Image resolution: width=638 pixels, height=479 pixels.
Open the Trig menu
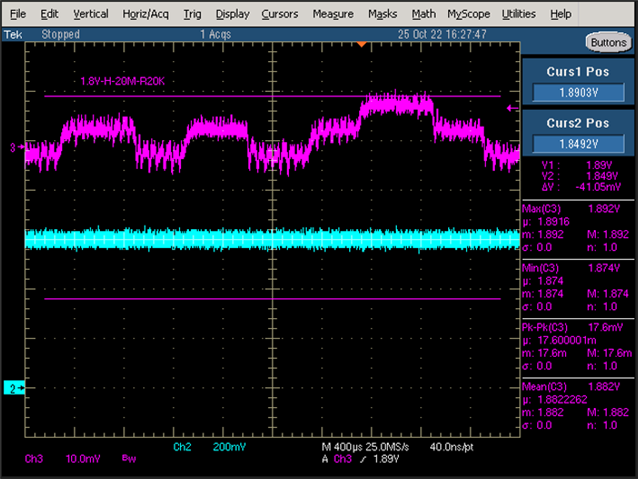click(x=192, y=14)
